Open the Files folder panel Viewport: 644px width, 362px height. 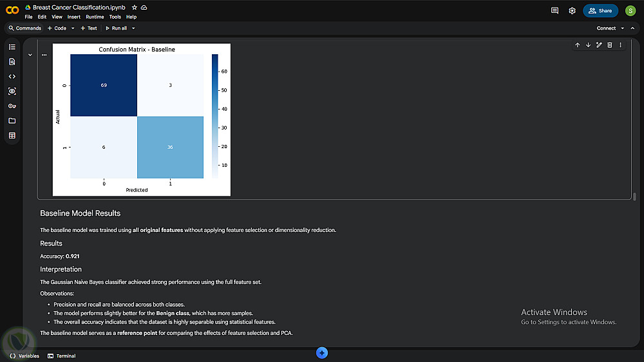pyautogui.click(x=12, y=120)
